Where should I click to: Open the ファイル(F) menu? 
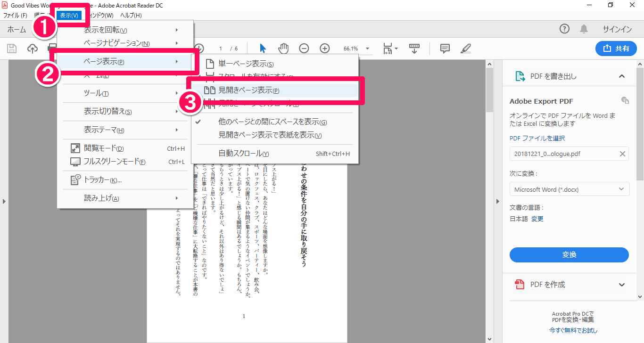point(15,16)
